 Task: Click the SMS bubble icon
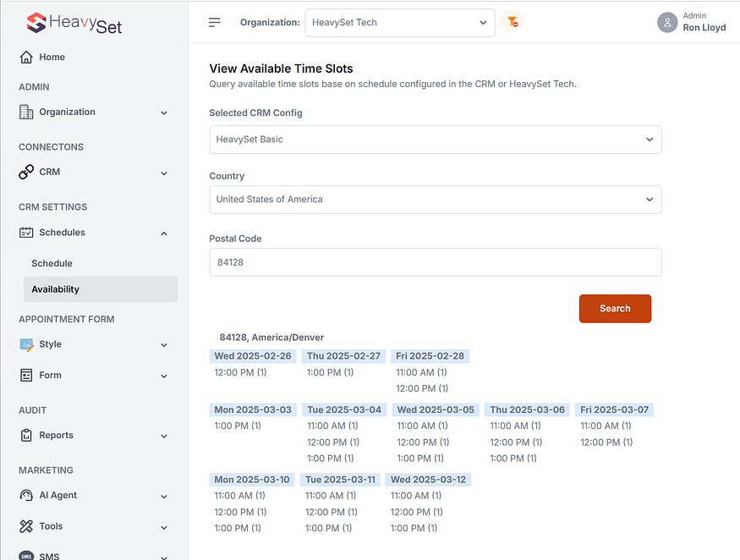pos(26,556)
